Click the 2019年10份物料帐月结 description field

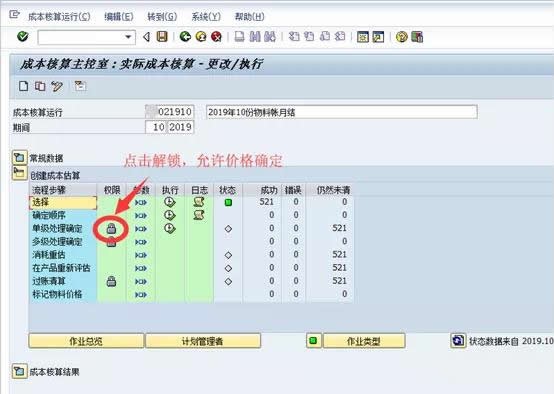[x=342, y=112]
